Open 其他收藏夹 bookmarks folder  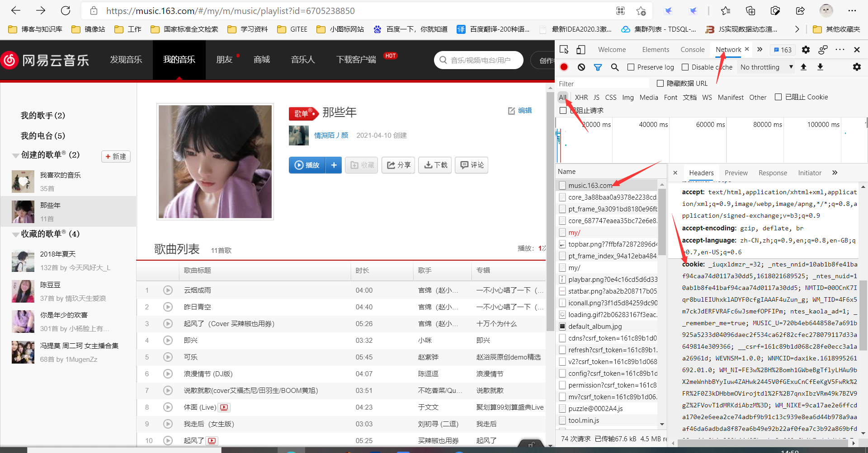point(836,29)
